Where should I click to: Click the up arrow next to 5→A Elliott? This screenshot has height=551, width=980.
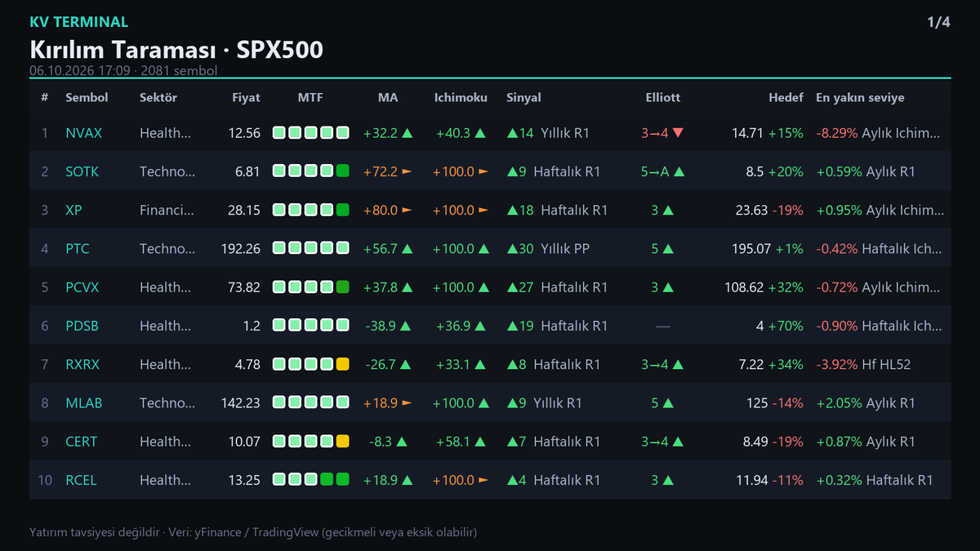click(x=679, y=171)
